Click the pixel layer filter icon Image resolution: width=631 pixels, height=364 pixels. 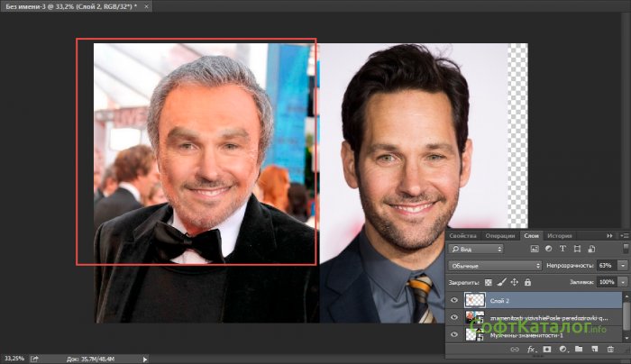[x=535, y=248]
